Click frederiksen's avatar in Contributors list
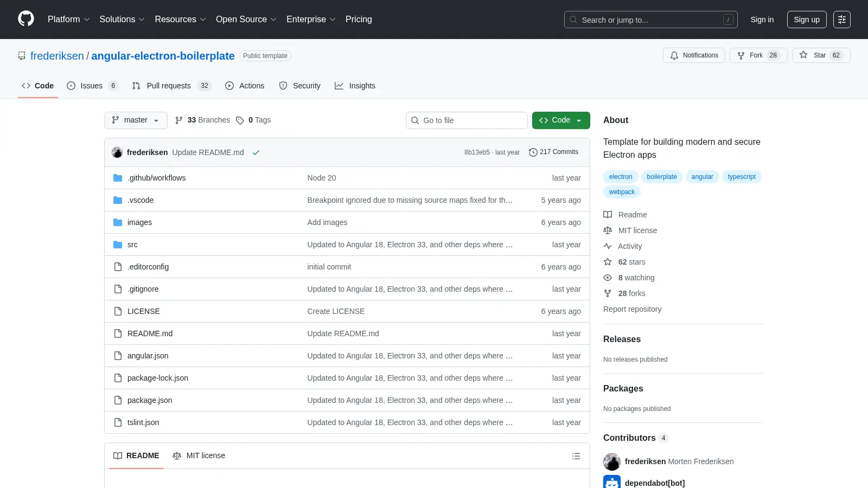The image size is (868, 488). pyautogui.click(x=612, y=461)
